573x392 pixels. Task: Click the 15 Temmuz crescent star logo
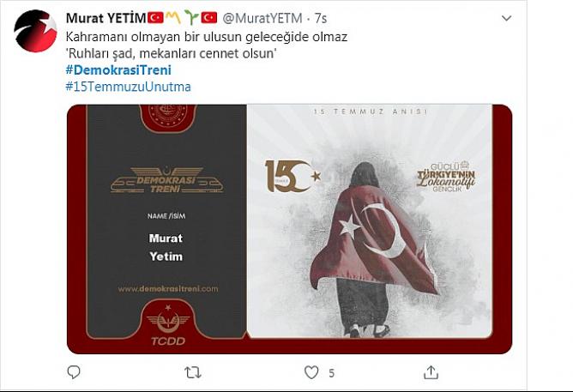point(293,176)
